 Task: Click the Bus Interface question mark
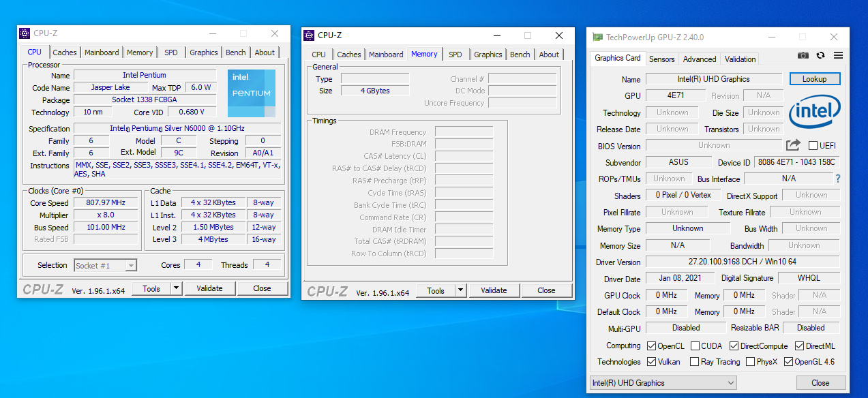pos(838,179)
